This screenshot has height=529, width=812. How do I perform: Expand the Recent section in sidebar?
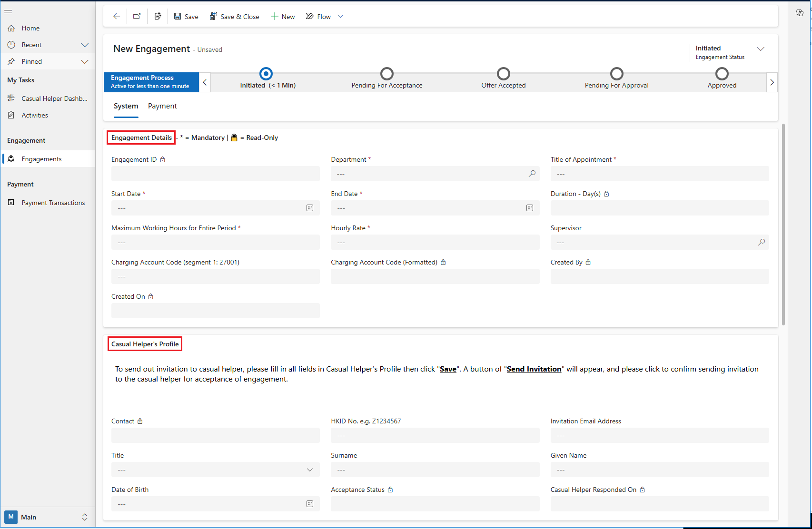tap(85, 45)
